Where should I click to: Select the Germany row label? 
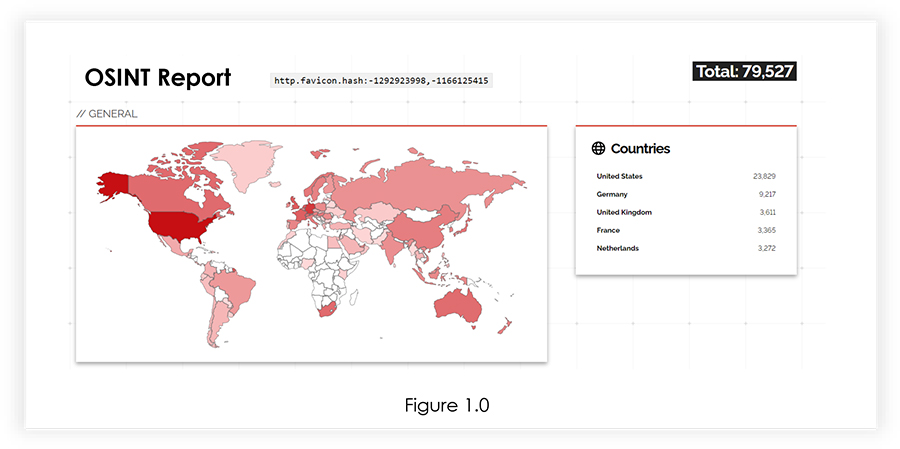click(x=612, y=195)
